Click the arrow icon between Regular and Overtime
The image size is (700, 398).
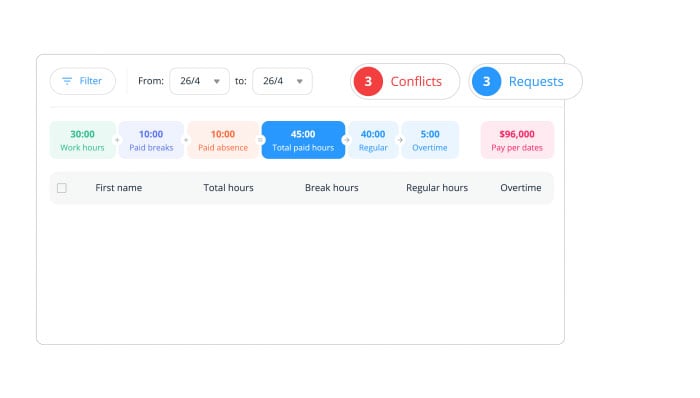click(400, 140)
